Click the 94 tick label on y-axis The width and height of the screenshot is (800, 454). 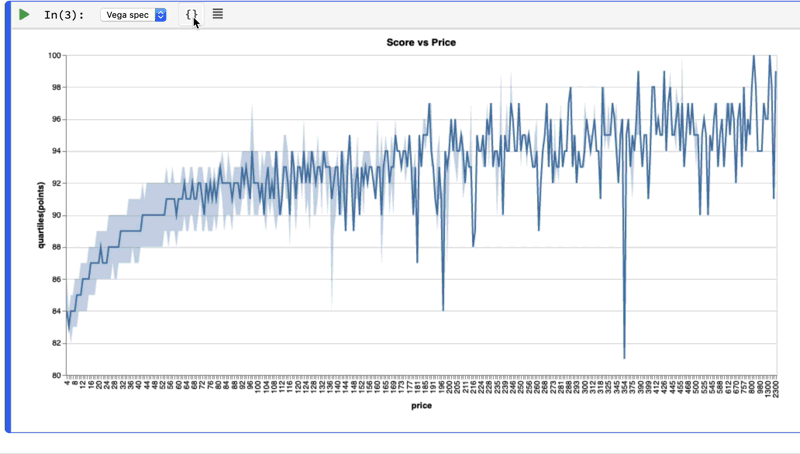(56, 151)
